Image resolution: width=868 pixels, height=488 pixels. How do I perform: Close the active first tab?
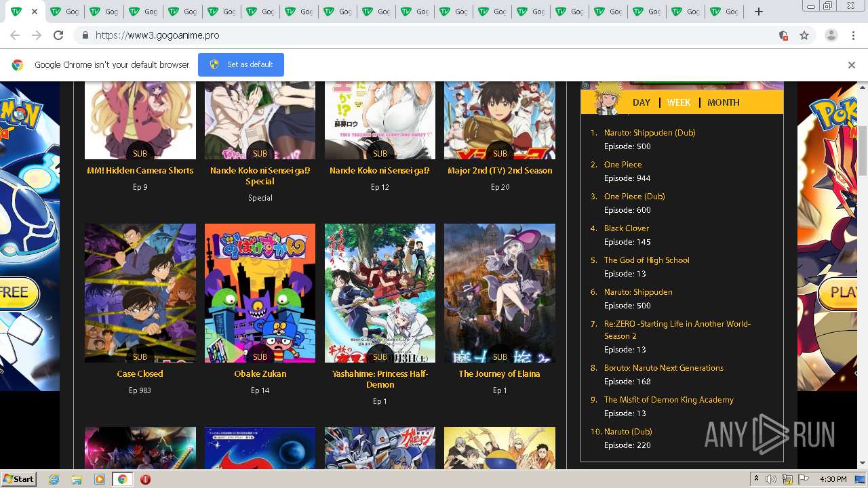click(35, 12)
